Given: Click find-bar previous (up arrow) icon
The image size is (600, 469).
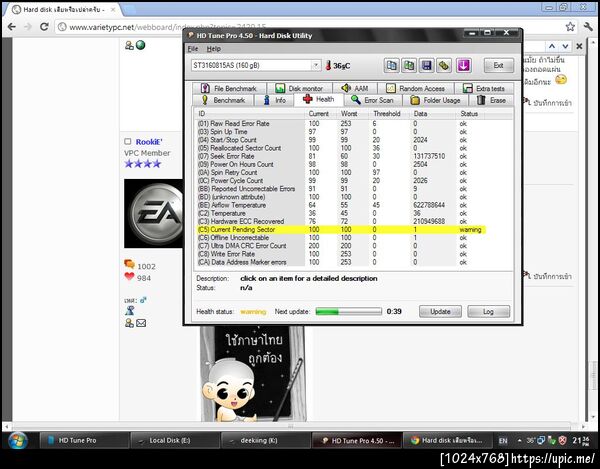Looking at the screenshot, I should click(552, 46).
